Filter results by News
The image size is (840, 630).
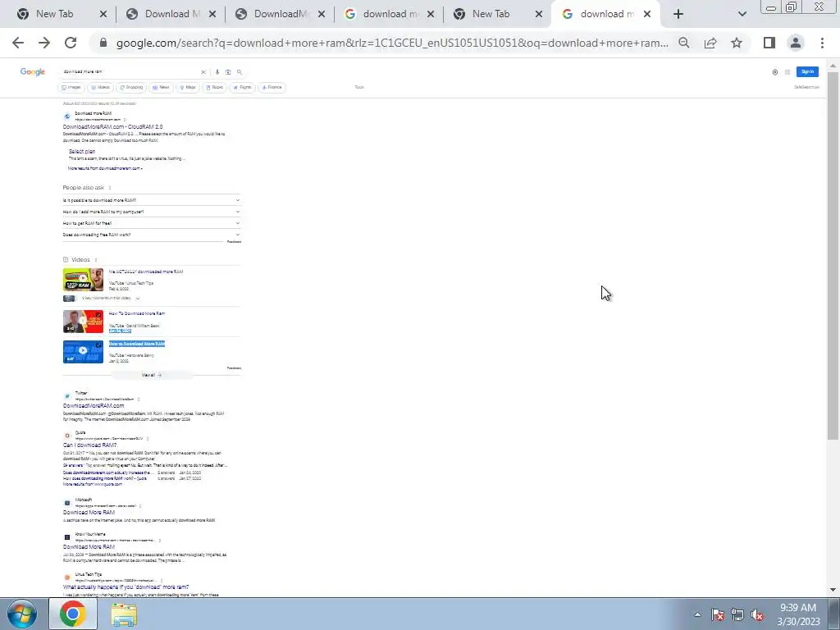(x=161, y=87)
